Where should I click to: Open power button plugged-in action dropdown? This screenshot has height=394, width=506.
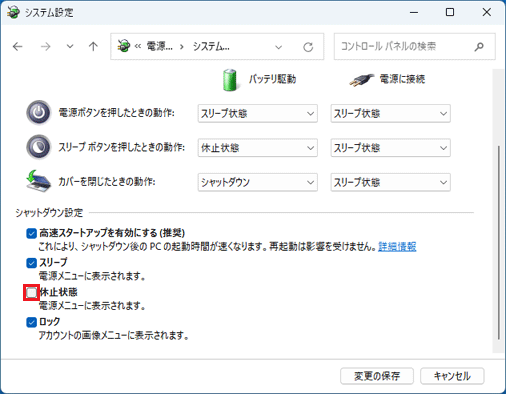click(x=391, y=114)
